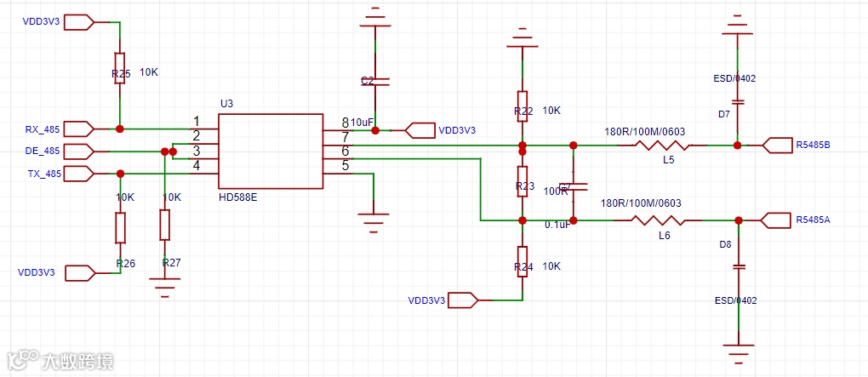The width and height of the screenshot is (868, 377).
Task: Select resistor R22 symbol
Action: pos(522,106)
